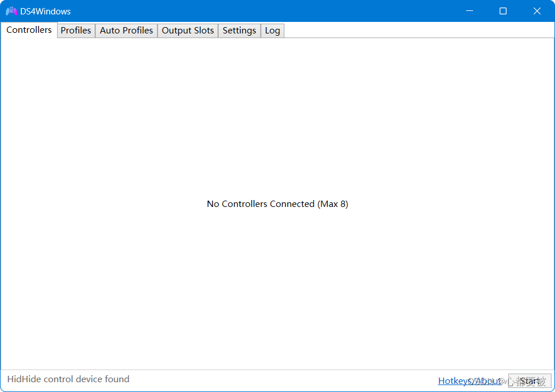
Task: Open the Controllers tab
Action: (x=29, y=30)
